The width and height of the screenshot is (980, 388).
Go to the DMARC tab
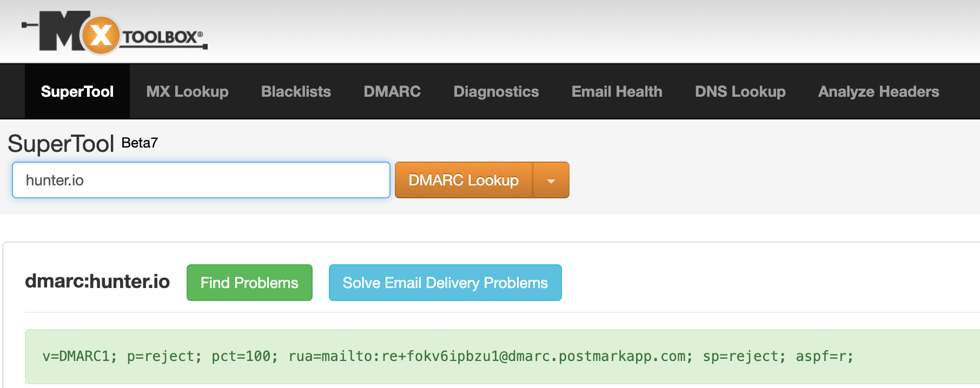click(x=392, y=91)
